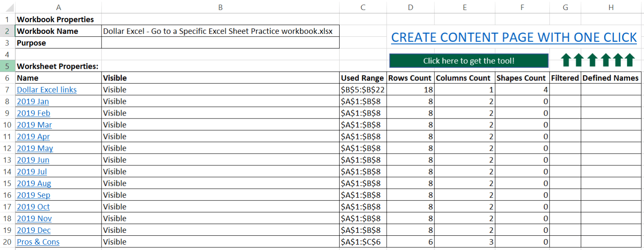The width and height of the screenshot is (644, 250).
Task: Select column C header
Action: point(363,7)
